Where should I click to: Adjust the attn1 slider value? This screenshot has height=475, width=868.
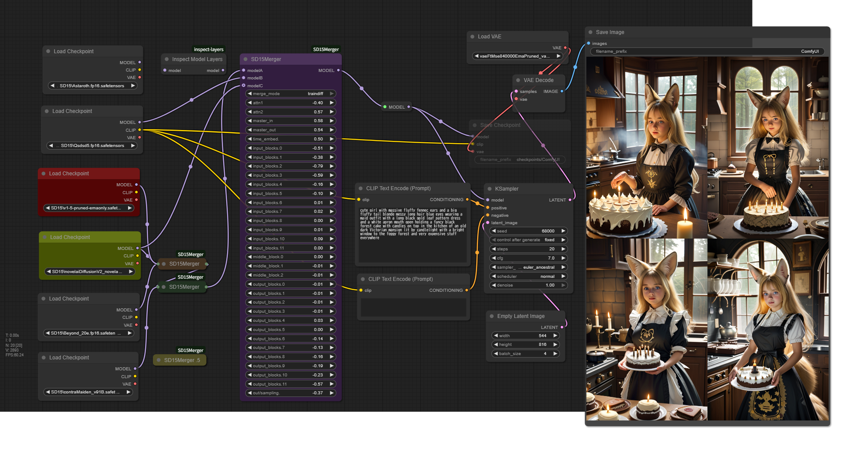(x=291, y=103)
